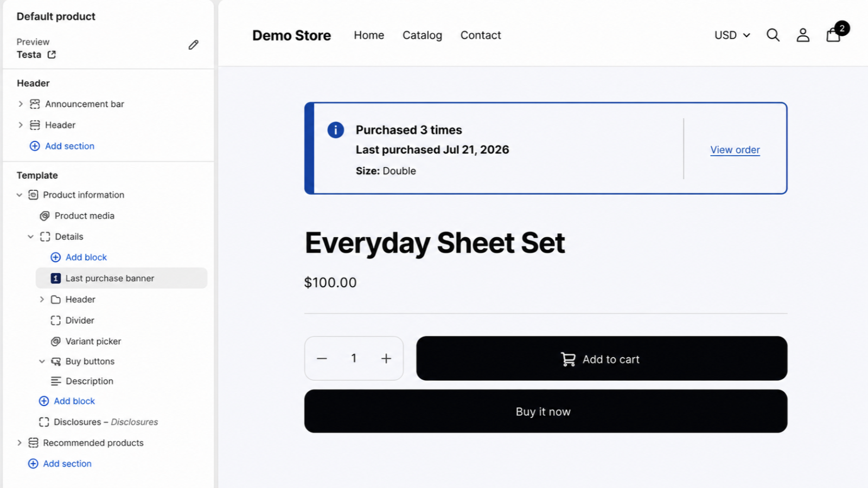Select the Last purchase banner block
The width and height of the screenshot is (868, 488).
pyautogui.click(x=122, y=278)
